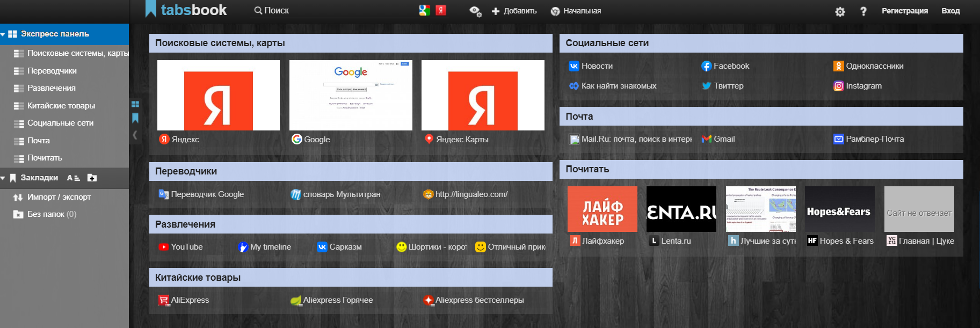Image resolution: width=980 pixels, height=328 pixels.
Task: Collapse the sidebar with the chevron
Action: point(135,135)
